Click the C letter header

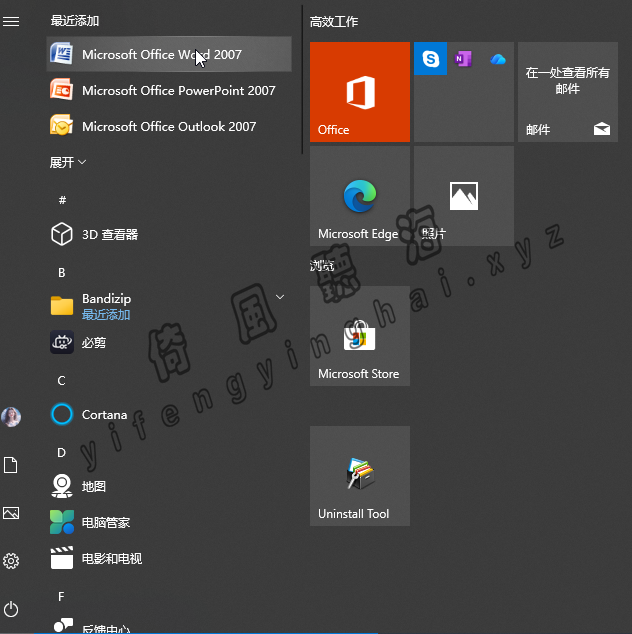click(x=61, y=380)
